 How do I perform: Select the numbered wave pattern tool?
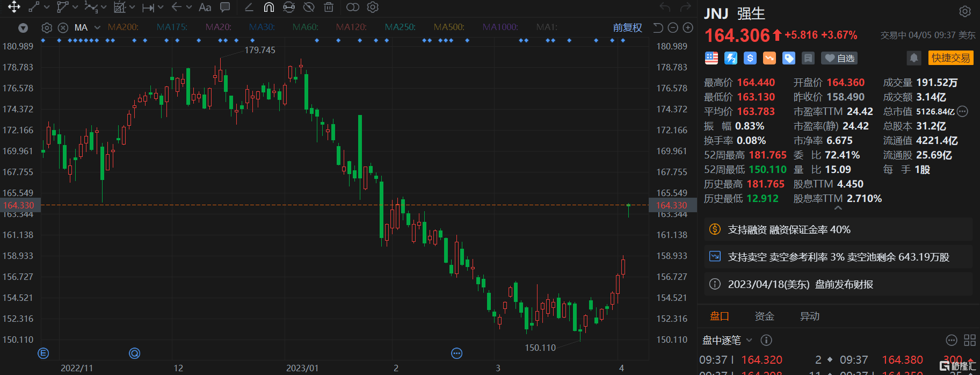[x=91, y=7]
